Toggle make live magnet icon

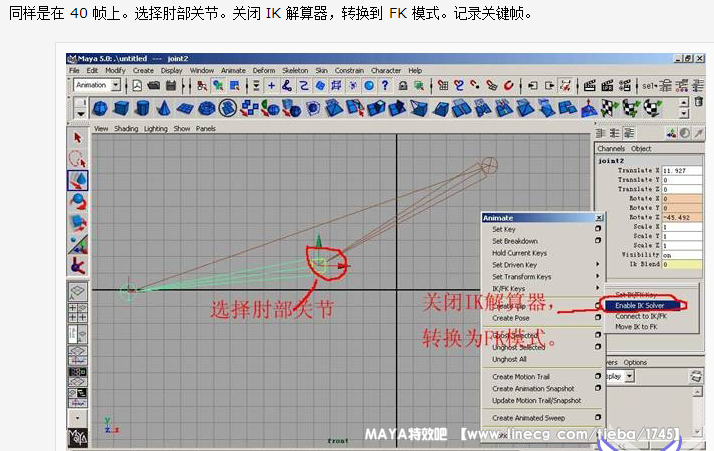(509, 86)
